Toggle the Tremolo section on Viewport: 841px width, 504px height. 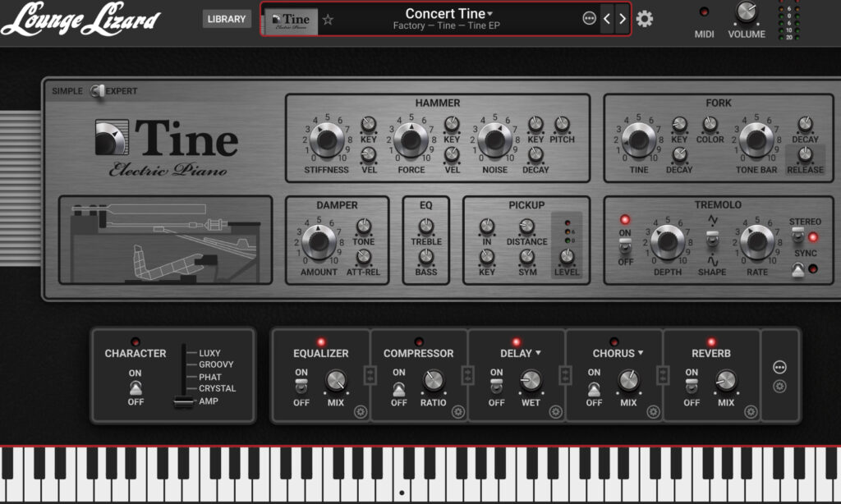coord(625,244)
